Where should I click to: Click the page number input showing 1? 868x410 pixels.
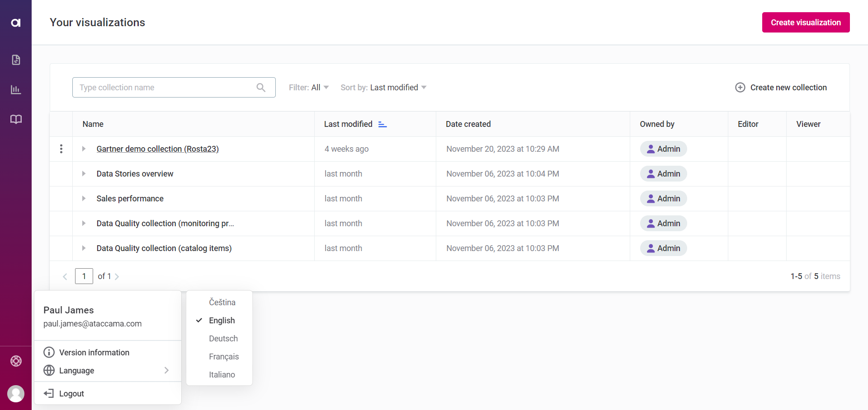tap(84, 276)
